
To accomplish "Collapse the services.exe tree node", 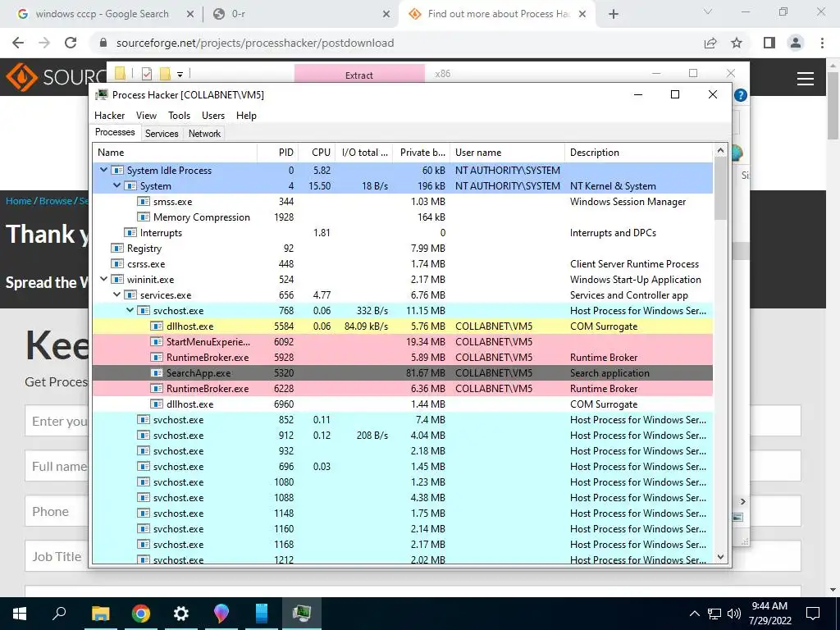I will 116,294.
